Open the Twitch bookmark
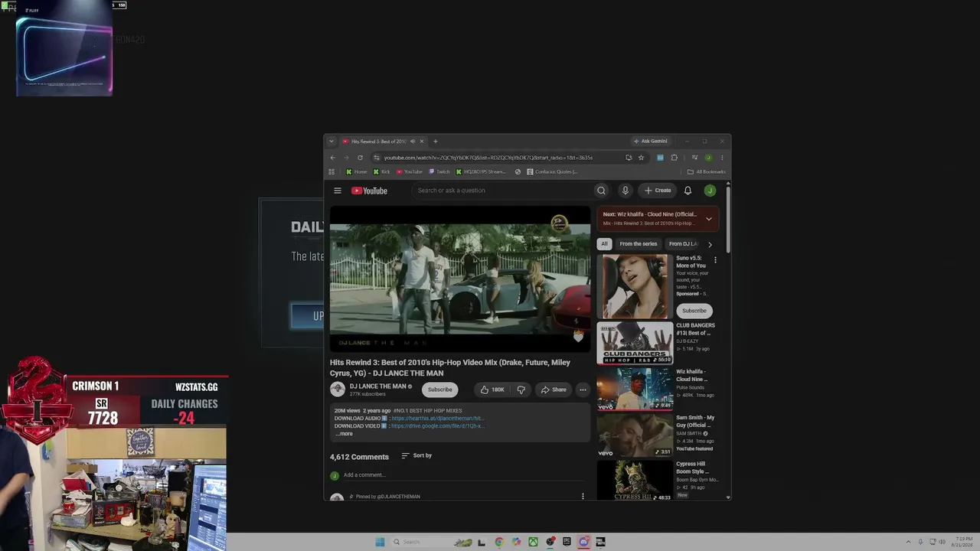Screen dimensions: 980x551 point(440,171)
